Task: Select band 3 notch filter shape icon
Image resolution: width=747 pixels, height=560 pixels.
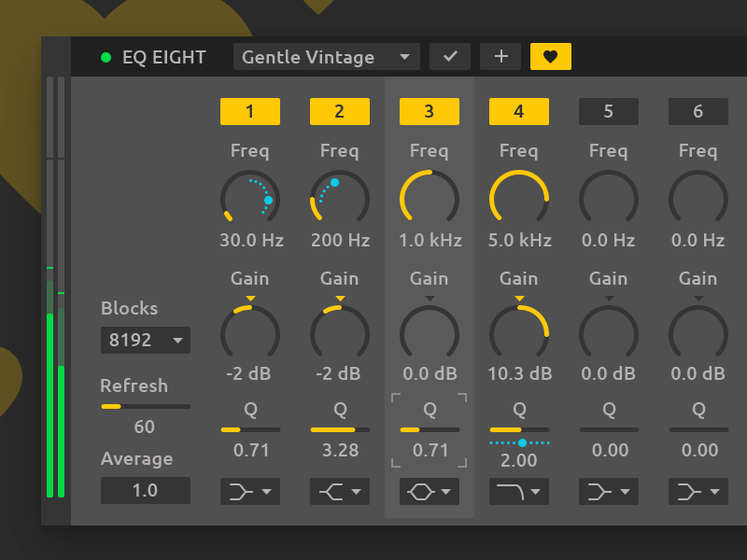Action: tap(430, 491)
